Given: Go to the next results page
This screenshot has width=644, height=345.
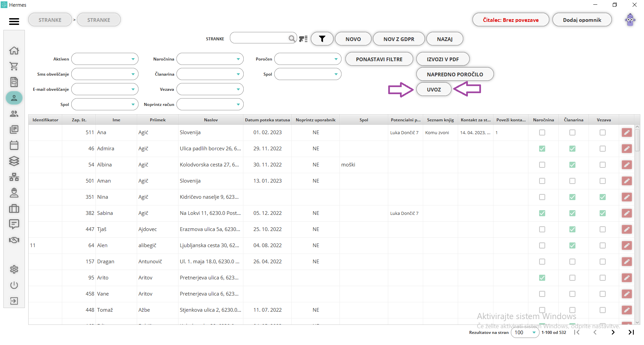Looking at the screenshot, I should [x=613, y=332].
